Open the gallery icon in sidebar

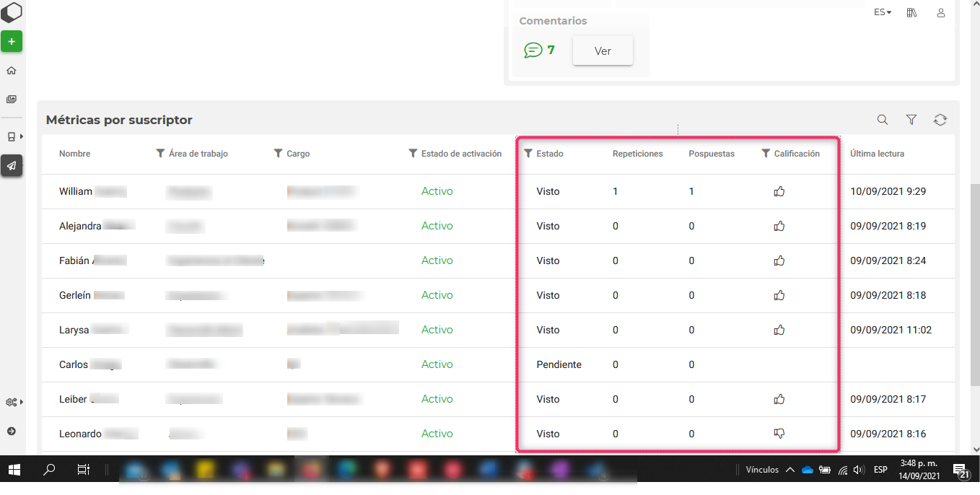point(12,100)
